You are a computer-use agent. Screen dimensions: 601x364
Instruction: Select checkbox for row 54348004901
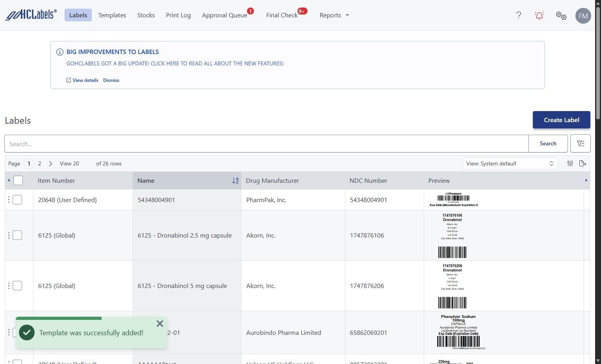pos(17,200)
